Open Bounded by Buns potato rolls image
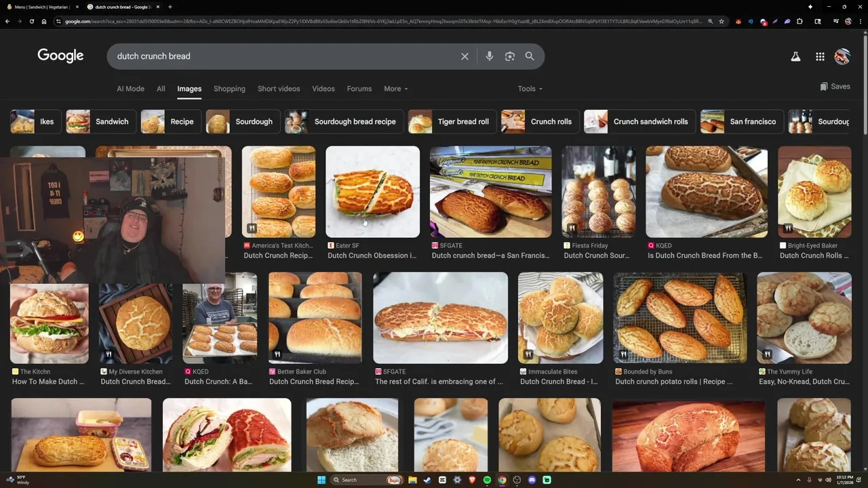Image resolution: width=868 pixels, height=488 pixels. point(680,318)
